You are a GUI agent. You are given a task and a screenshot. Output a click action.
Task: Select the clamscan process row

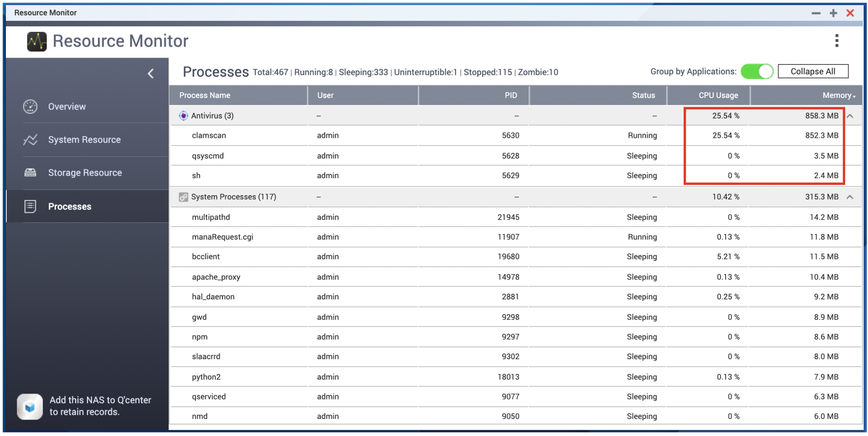coord(516,135)
